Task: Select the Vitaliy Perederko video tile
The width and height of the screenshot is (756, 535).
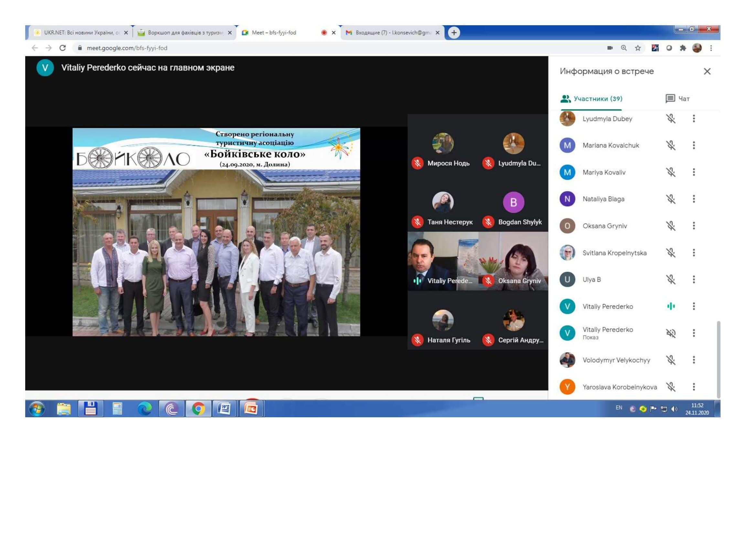Action: pyautogui.click(x=443, y=261)
